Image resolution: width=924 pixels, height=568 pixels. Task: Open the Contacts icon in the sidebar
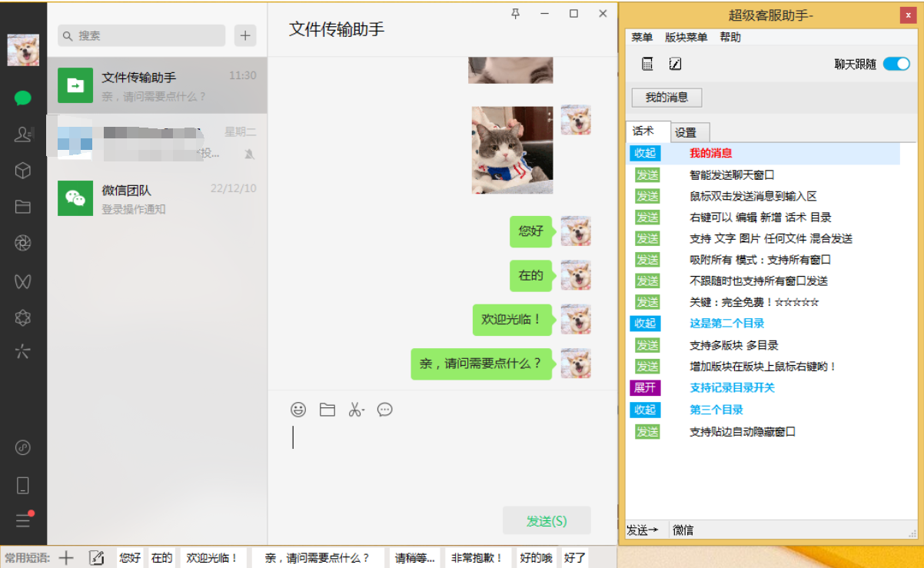click(x=23, y=134)
